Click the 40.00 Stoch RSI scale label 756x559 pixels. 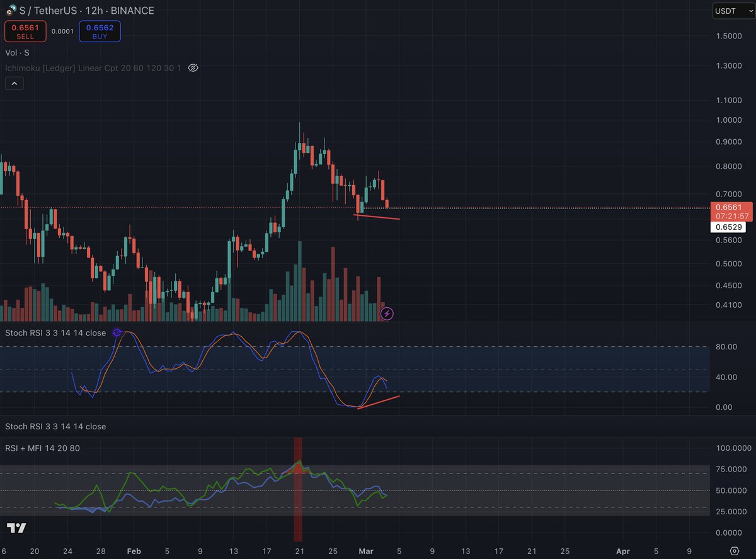pyautogui.click(x=725, y=377)
